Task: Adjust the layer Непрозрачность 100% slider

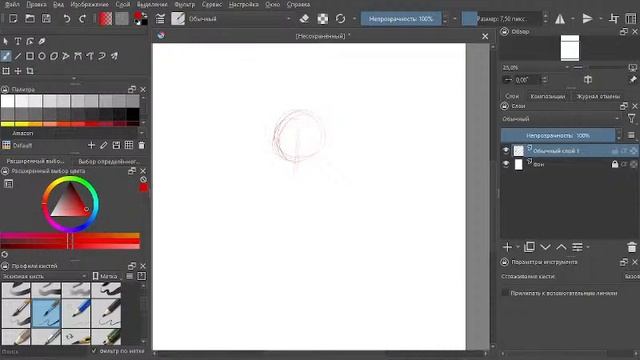Action: tap(558, 135)
